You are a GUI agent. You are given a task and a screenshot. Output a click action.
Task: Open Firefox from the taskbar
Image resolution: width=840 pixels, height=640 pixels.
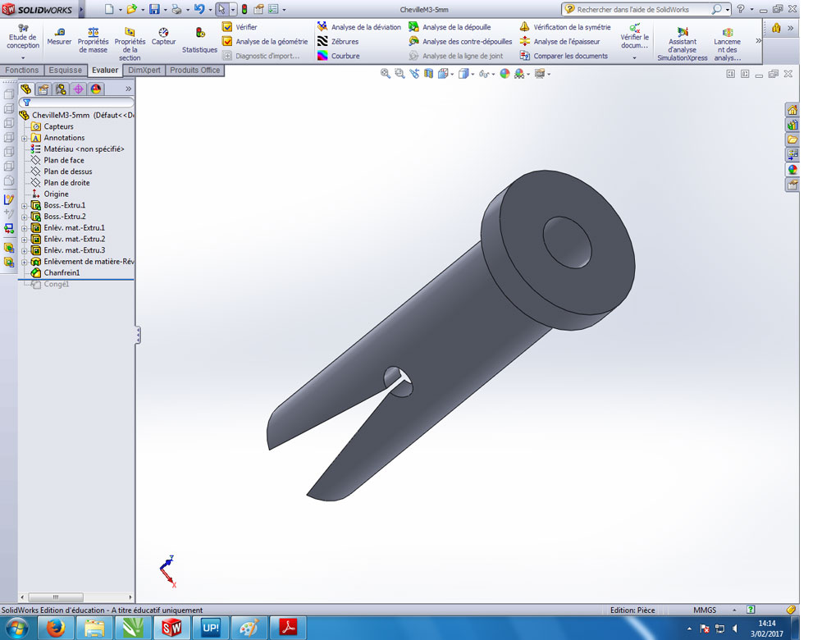pyautogui.click(x=56, y=628)
